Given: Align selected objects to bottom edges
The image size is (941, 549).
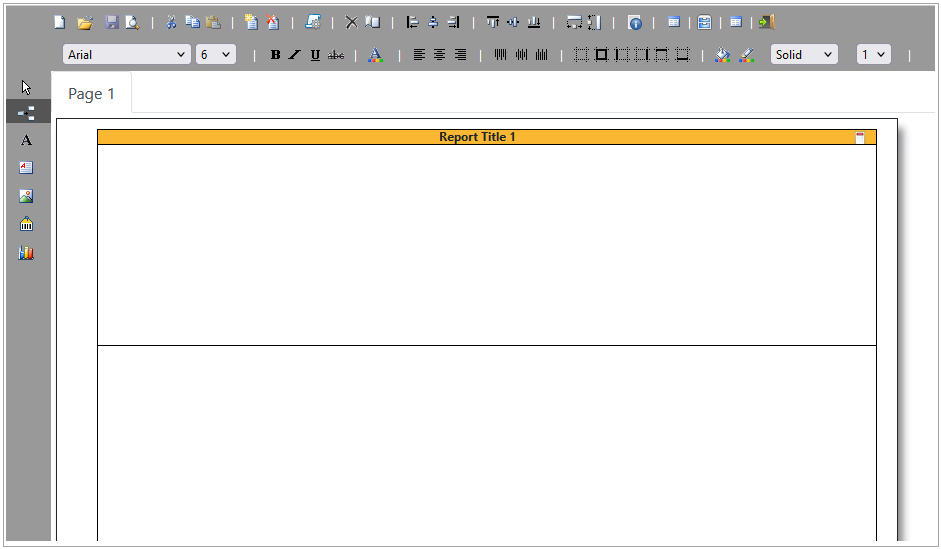Looking at the screenshot, I should [x=534, y=22].
